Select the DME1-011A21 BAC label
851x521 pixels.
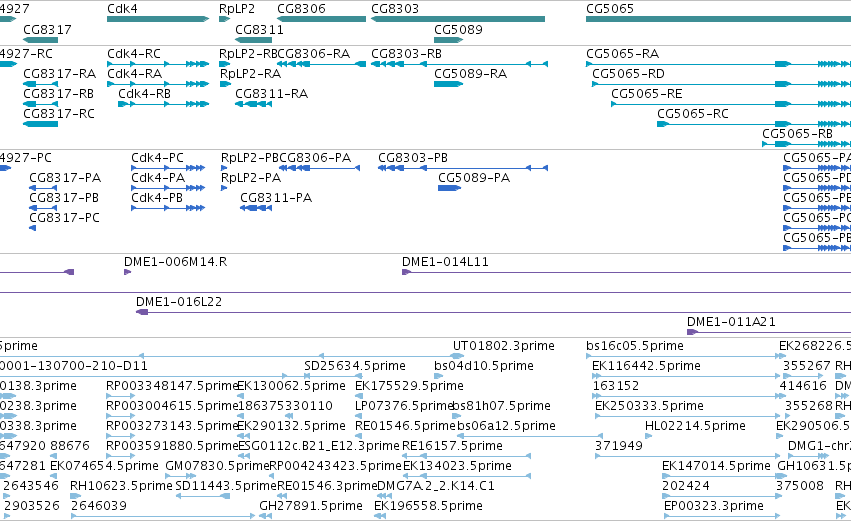tap(731, 322)
